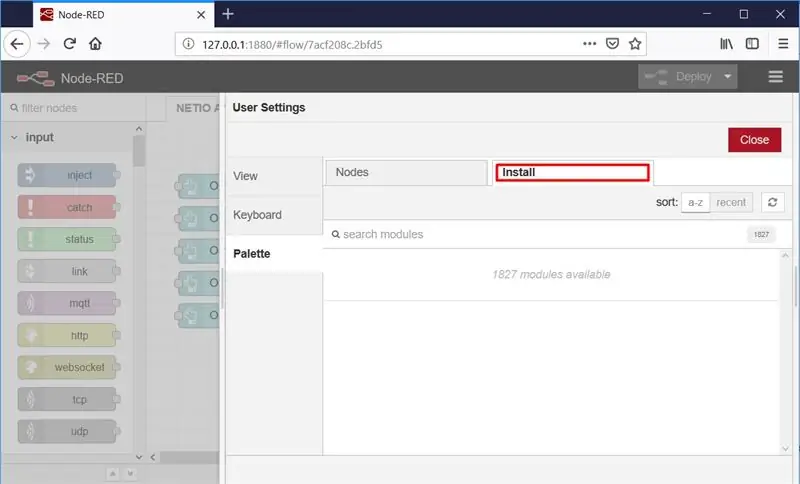This screenshot has width=800, height=484.
Task: Save page to Pocket icon
Action: pyautogui.click(x=612, y=44)
